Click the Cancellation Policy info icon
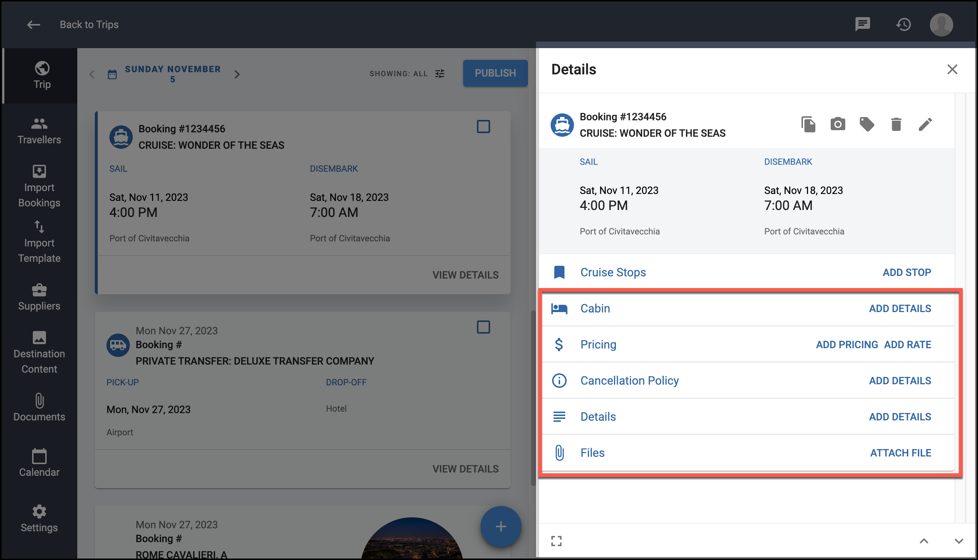978x560 pixels. pyautogui.click(x=559, y=381)
